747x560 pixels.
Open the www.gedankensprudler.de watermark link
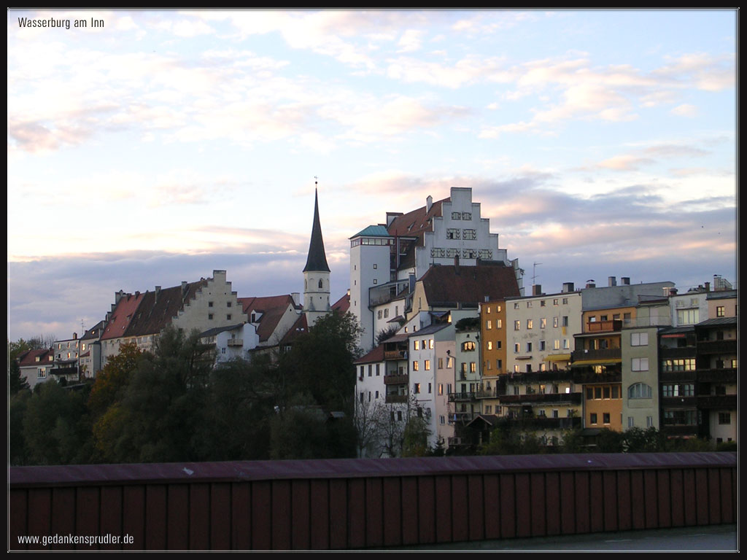point(76,540)
